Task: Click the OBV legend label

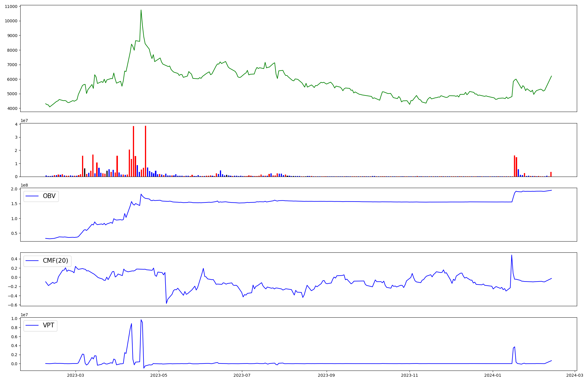Action: point(49,196)
